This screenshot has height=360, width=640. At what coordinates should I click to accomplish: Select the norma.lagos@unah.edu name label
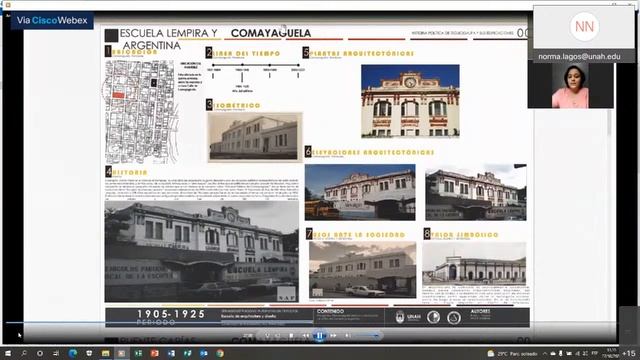pos(579,56)
